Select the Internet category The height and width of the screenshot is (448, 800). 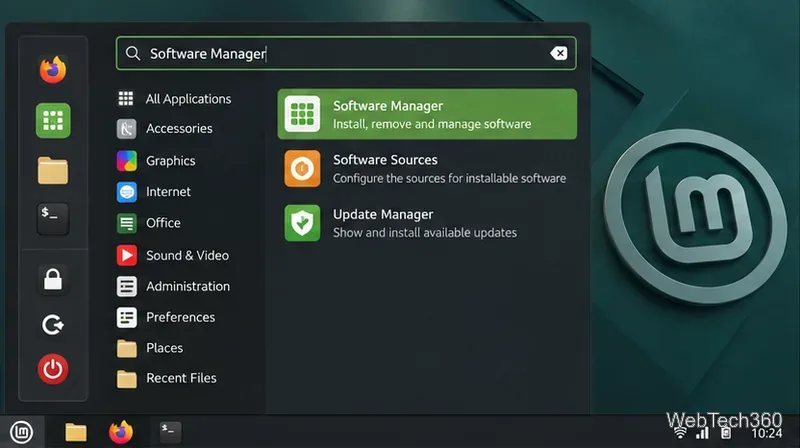154,192
